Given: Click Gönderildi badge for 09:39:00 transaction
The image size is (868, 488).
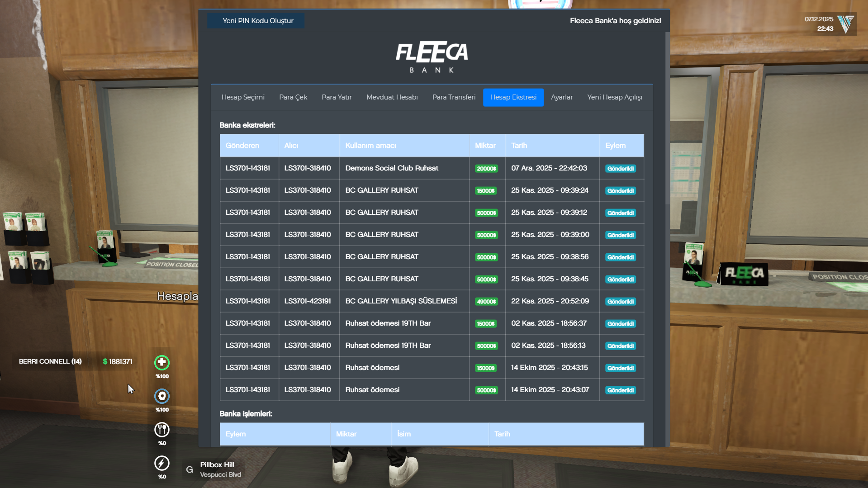Looking at the screenshot, I should (x=621, y=235).
